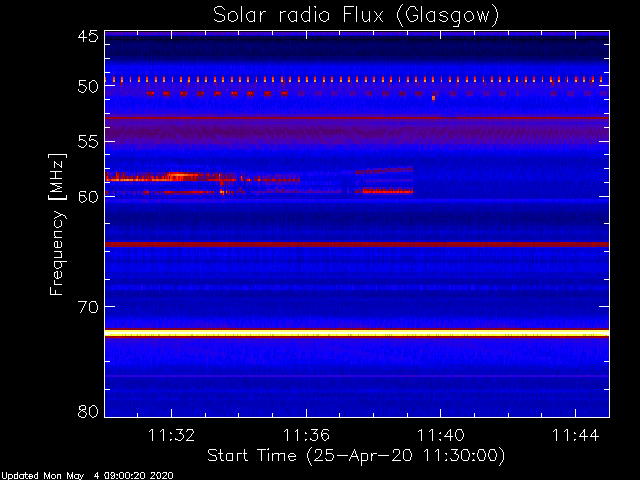
Task: Click the frequency tick label 70
Action: coord(88,307)
